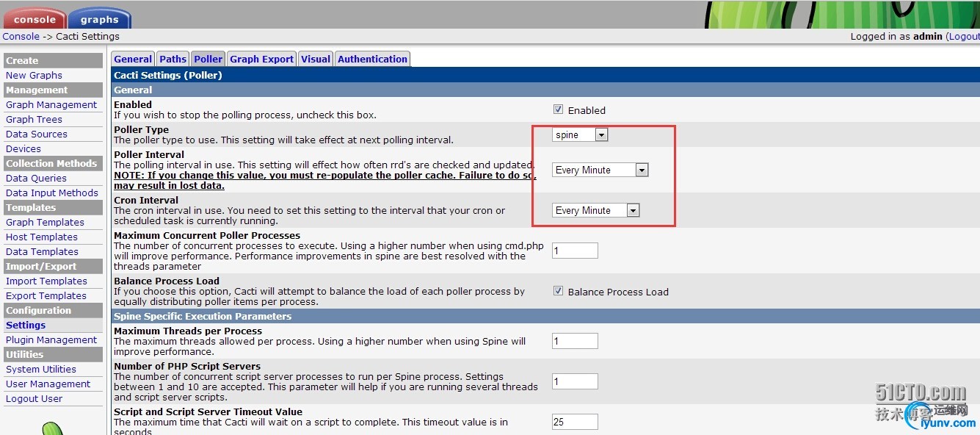Go to Devices page

pos(23,148)
